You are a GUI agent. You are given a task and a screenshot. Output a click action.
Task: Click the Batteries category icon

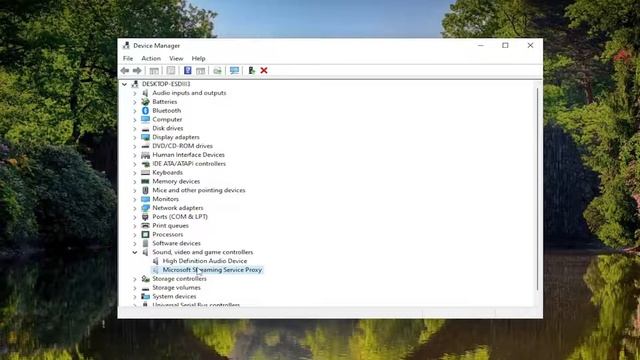145,102
